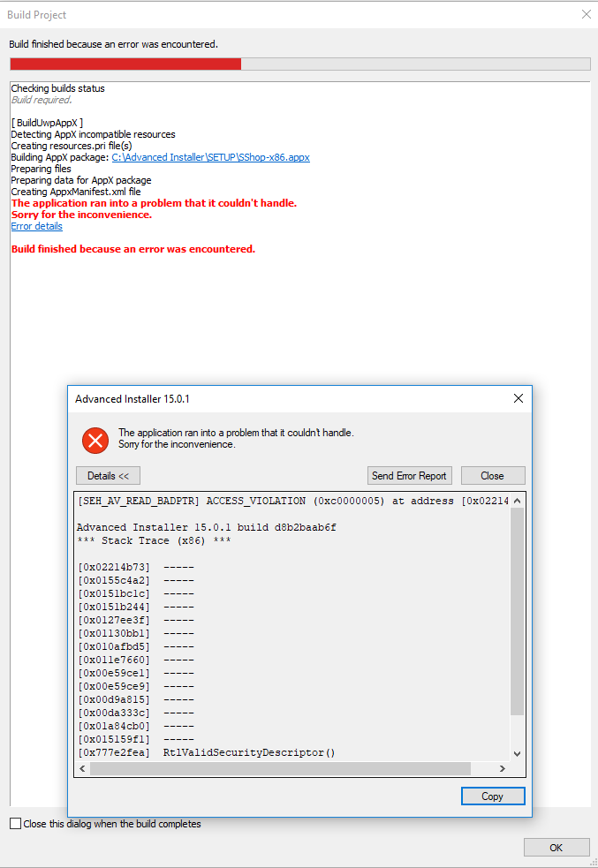Screen dimensions: 598x868
Task: Click the horizontal scrollbar thumb of stack trace
Action: point(280,768)
